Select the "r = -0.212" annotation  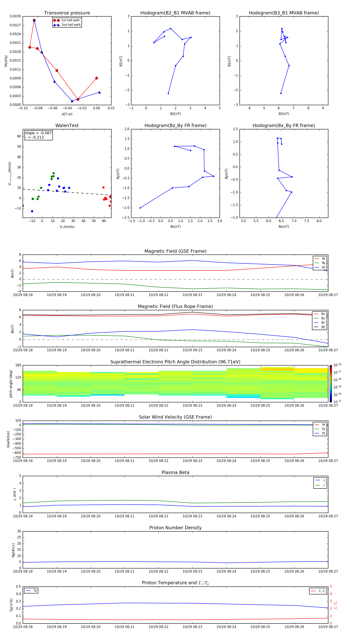[35, 137]
